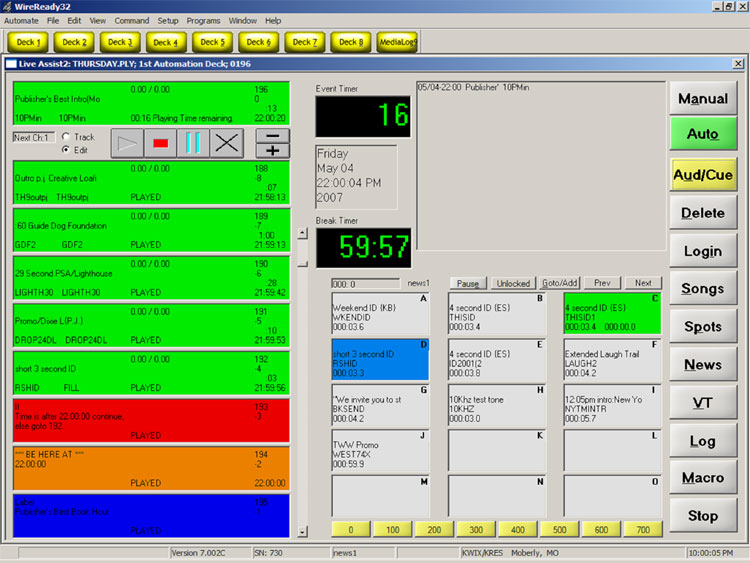Open the File menu
The height and width of the screenshot is (563, 750).
pyautogui.click(x=53, y=21)
